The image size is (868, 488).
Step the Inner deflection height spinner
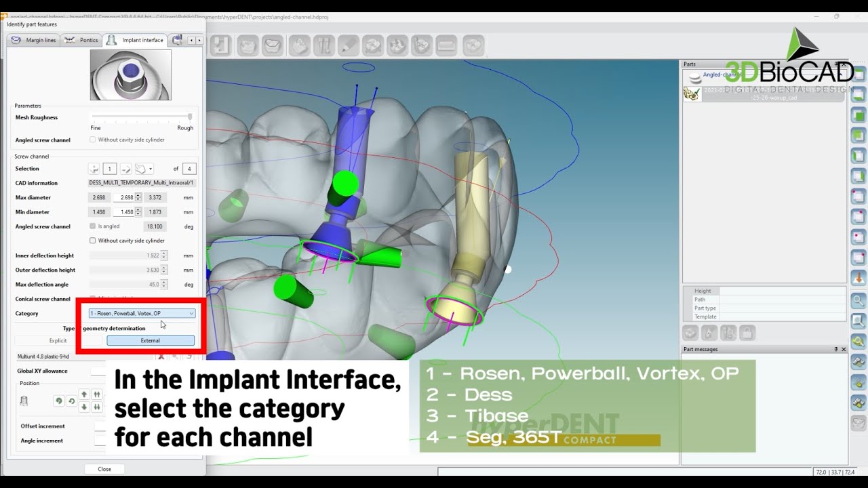pos(164,256)
